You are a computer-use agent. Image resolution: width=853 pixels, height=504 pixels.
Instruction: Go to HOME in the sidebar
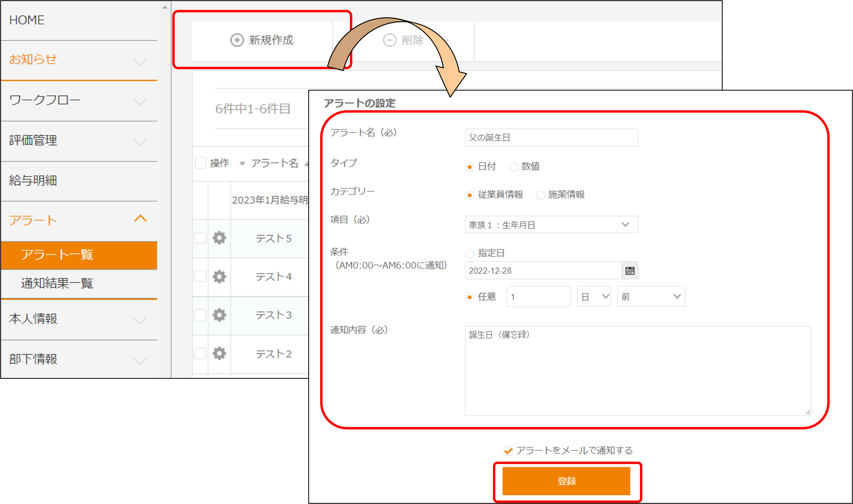pos(27,20)
